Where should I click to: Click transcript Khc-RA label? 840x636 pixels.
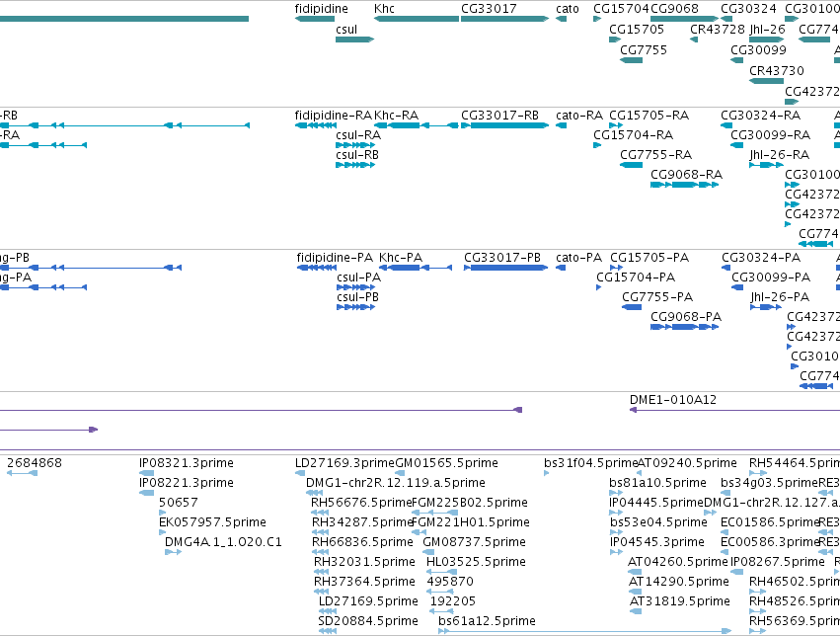pyautogui.click(x=396, y=116)
